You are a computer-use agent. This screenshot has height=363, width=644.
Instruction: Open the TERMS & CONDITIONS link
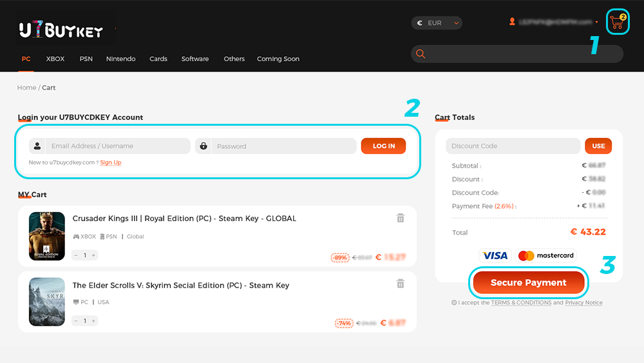521,302
